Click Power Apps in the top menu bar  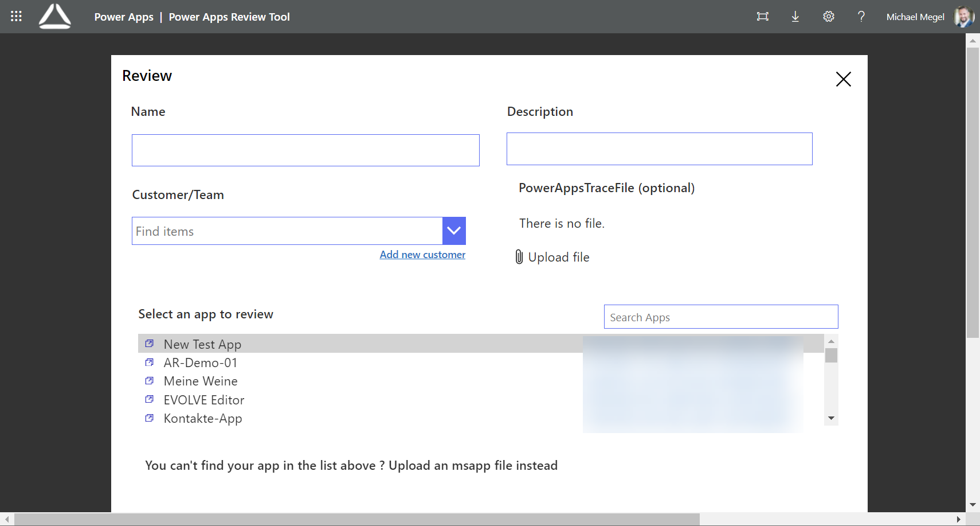(124, 17)
